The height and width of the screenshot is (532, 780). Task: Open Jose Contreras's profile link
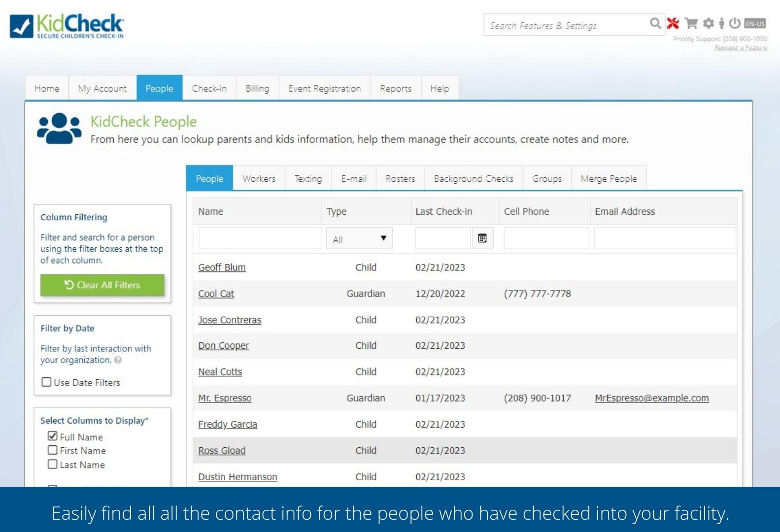[230, 320]
